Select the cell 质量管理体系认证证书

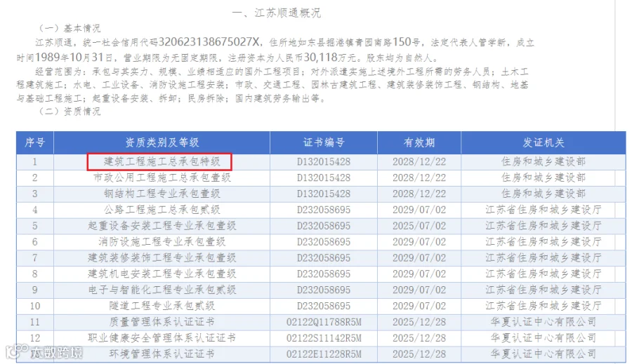click(162, 322)
